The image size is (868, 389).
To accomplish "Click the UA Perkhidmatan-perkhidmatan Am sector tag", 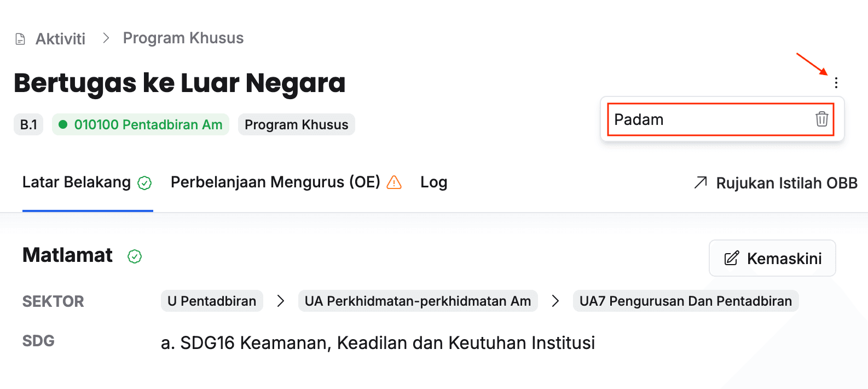I will [418, 301].
